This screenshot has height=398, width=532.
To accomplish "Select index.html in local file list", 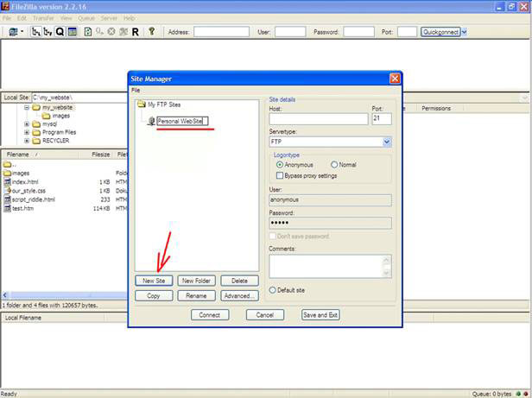I will (25, 182).
